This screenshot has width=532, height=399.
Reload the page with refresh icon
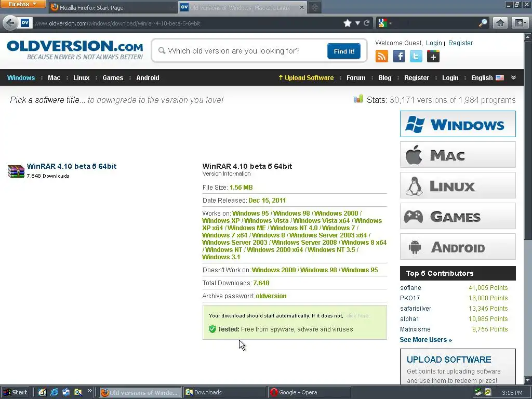click(x=366, y=23)
